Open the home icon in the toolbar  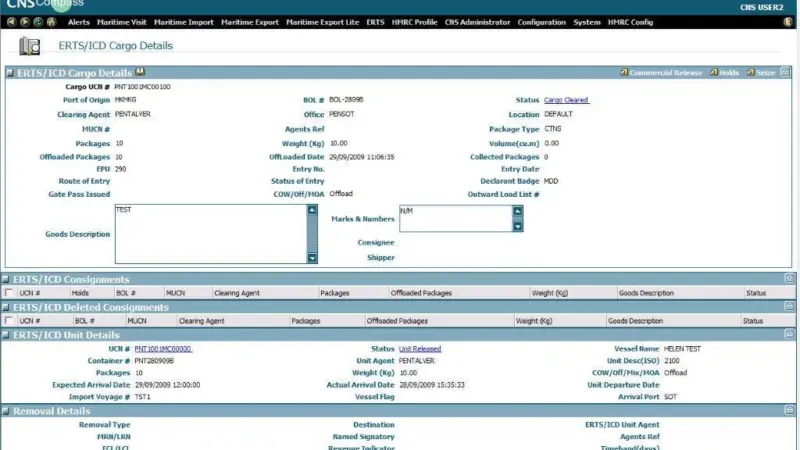tap(52, 22)
